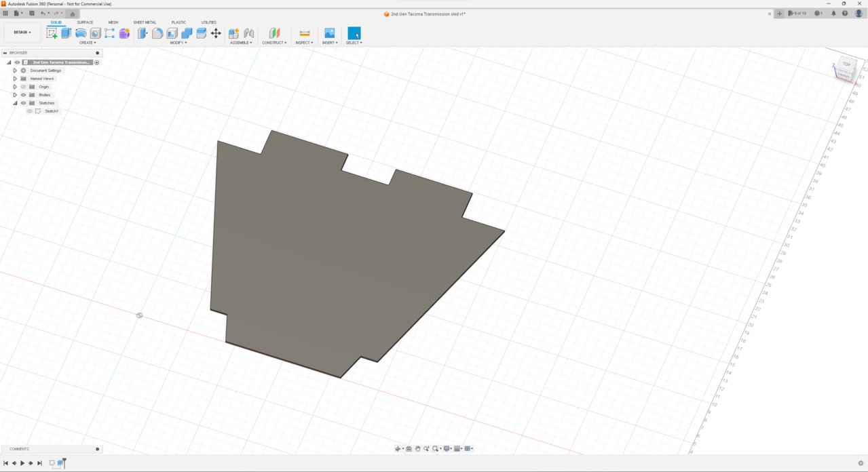This screenshot has width=868, height=472.
Task: Open the job status clock icon
Action: click(x=818, y=14)
